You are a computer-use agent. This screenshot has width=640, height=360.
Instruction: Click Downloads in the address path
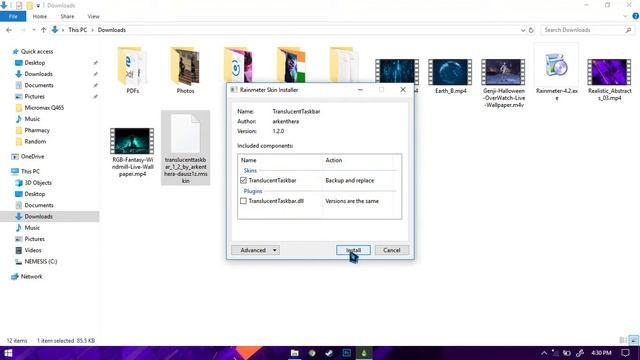point(111,30)
